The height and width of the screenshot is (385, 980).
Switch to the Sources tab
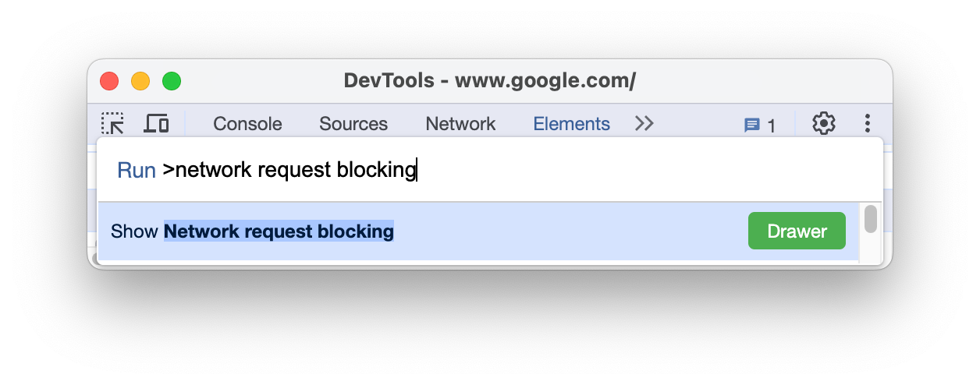point(353,124)
